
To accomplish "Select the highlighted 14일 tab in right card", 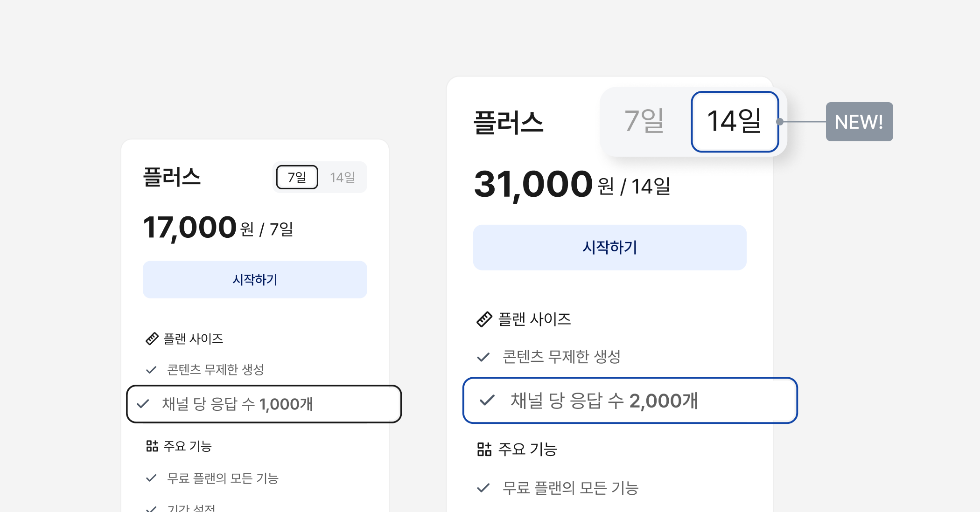I will pyautogui.click(x=735, y=121).
